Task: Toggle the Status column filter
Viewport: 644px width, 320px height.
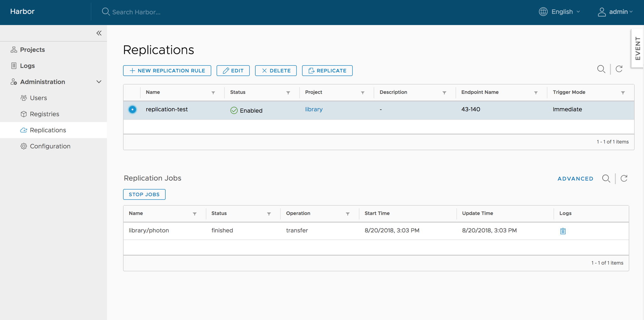Action: [288, 93]
